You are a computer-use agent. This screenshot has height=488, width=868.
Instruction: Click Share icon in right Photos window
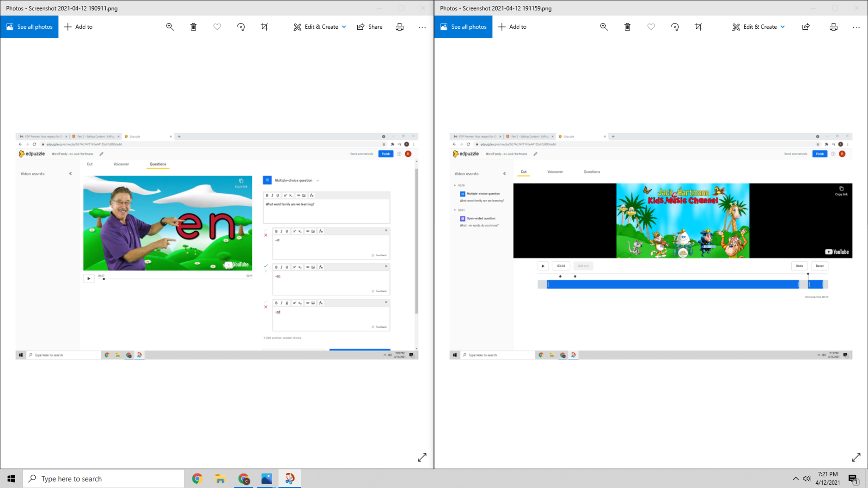coord(806,27)
